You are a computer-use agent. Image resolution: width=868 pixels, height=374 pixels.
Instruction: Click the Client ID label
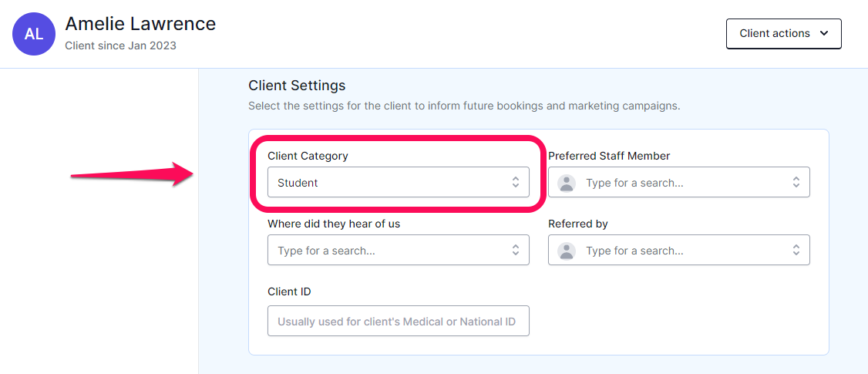(x=289, y=291)
